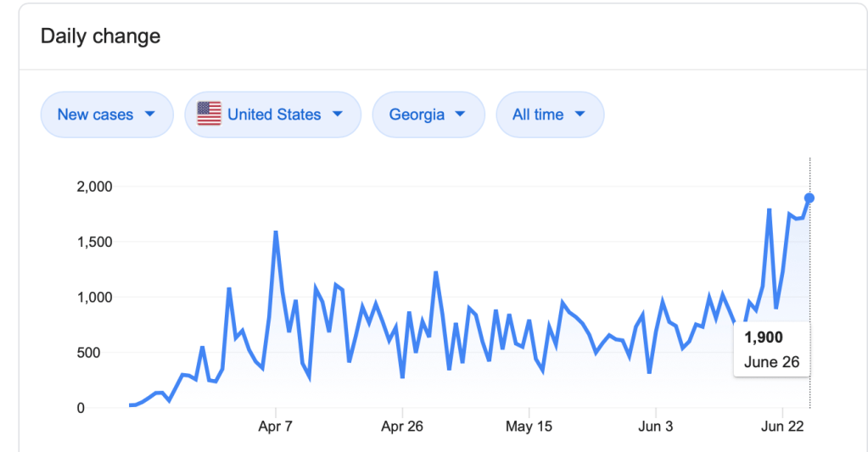Click the May 15 axis label

[529, 427]
